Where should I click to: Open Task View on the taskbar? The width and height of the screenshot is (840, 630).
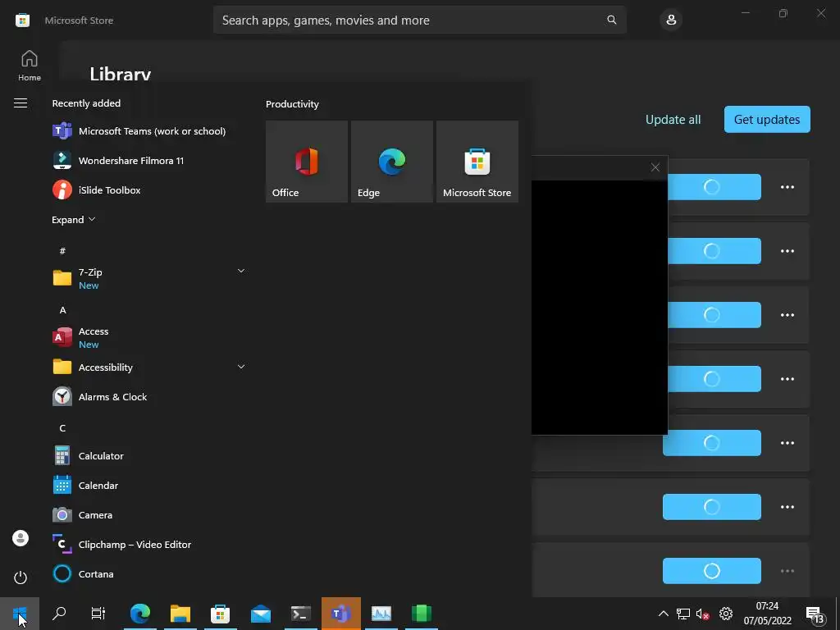(98, 614)
